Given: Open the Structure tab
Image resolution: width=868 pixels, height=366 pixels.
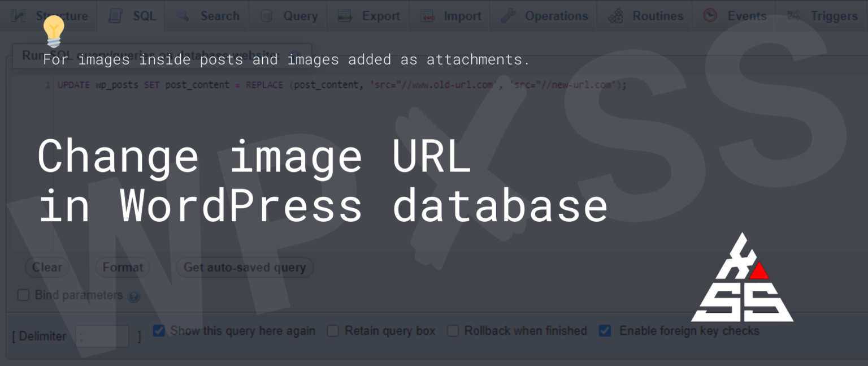Looking at the screenshot, I should pos(49,16).
